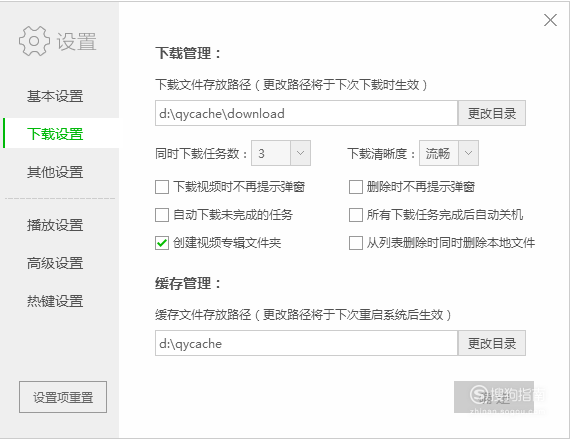Click the download path input field

click(306, 113)
